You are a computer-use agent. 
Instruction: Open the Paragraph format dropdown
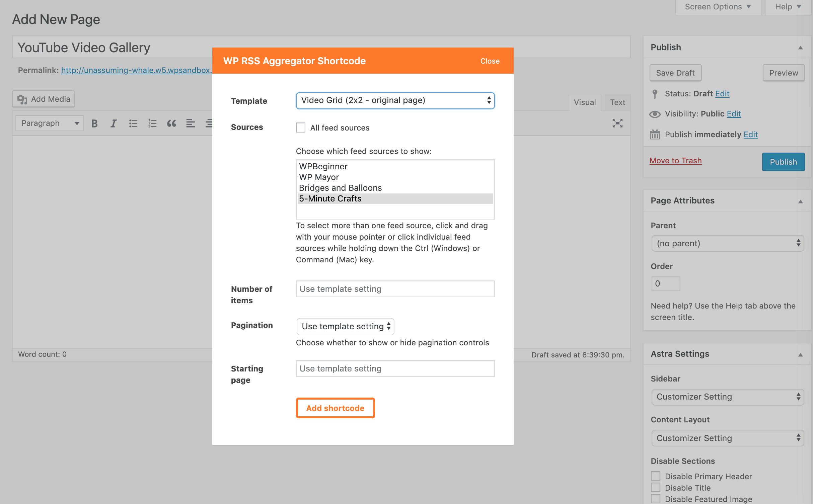[50, 123]
